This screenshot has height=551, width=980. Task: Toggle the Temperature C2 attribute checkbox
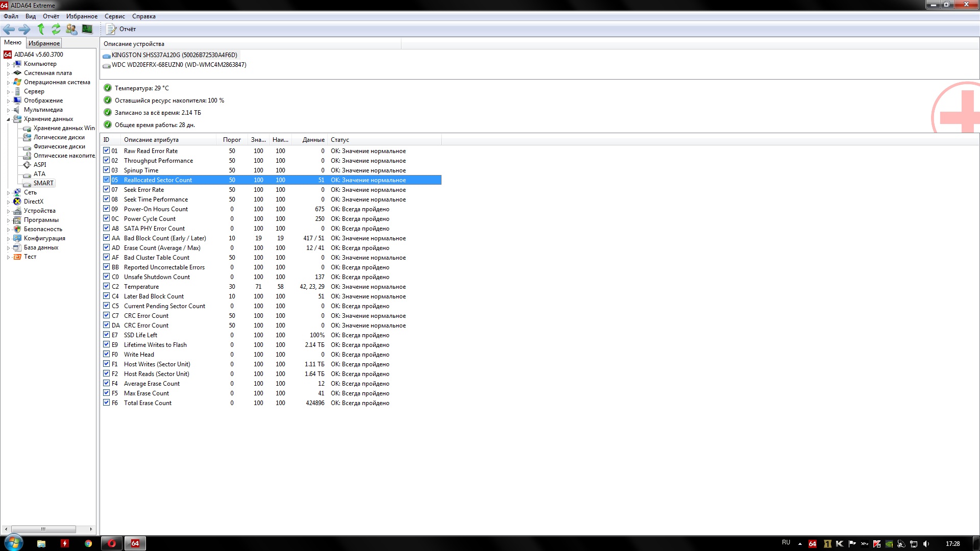pyautogui.click(x=106, y=286)
